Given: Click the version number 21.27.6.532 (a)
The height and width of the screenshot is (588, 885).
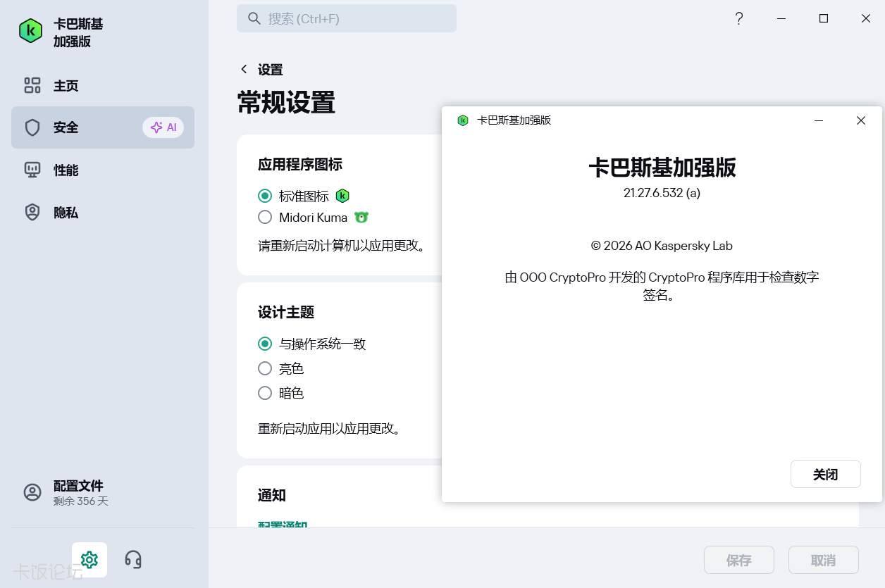Looking at the screenshot, I should [662, 193].
